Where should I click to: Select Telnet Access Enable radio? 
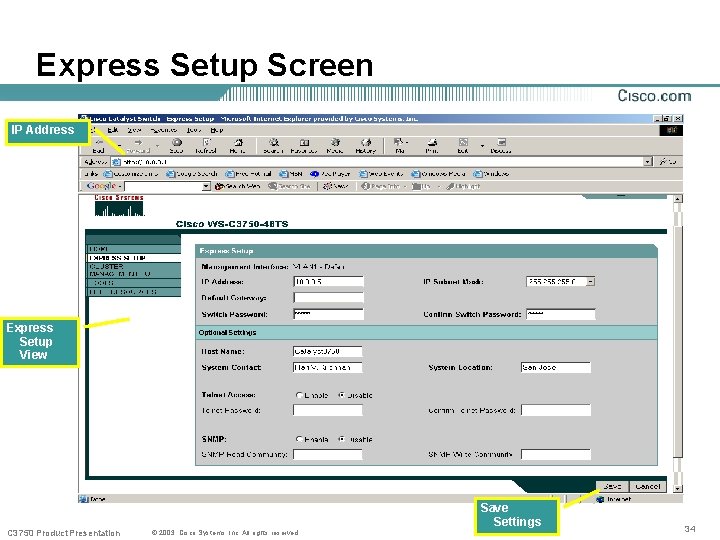click(x=299, y=395)
